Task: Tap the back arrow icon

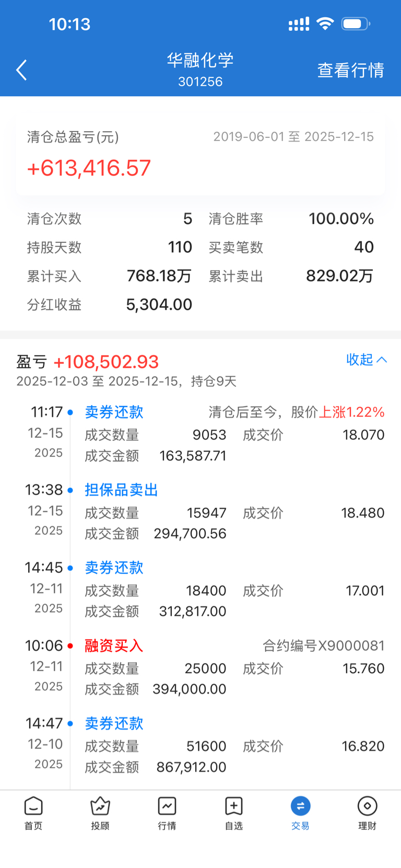Action: 21,70
